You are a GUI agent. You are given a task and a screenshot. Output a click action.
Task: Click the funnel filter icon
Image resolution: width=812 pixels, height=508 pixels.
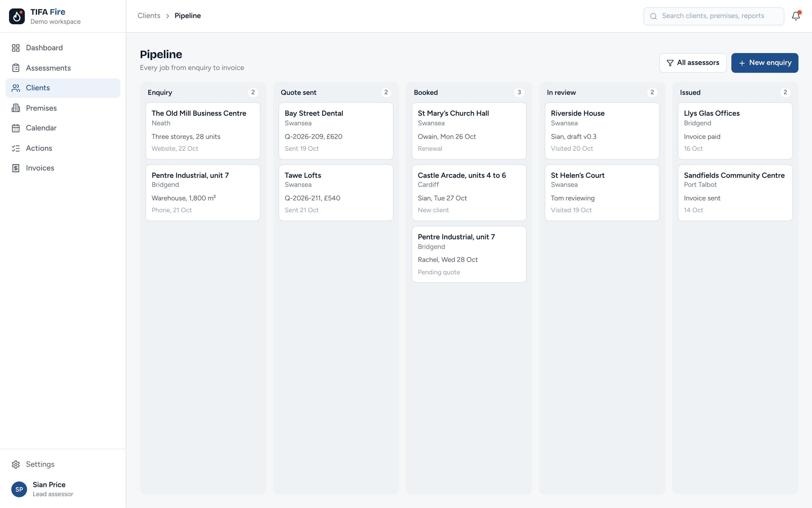click(670, 63)
